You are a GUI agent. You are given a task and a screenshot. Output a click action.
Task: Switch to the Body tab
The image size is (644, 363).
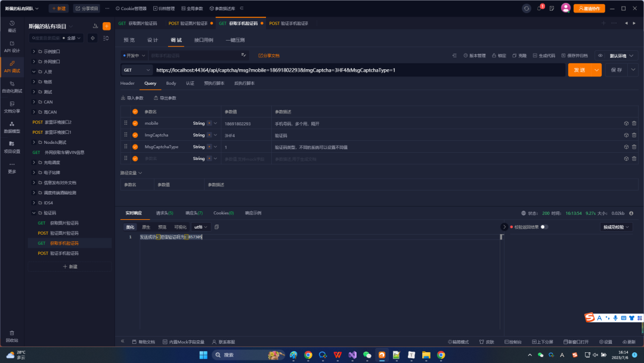click(171, 84)
